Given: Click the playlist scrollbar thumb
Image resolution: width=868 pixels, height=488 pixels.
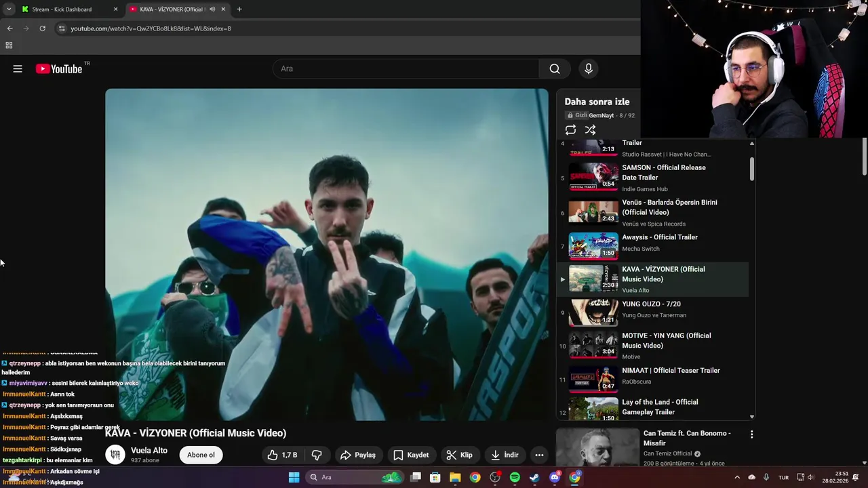Looking at the screenshot, I should (751, 169).
